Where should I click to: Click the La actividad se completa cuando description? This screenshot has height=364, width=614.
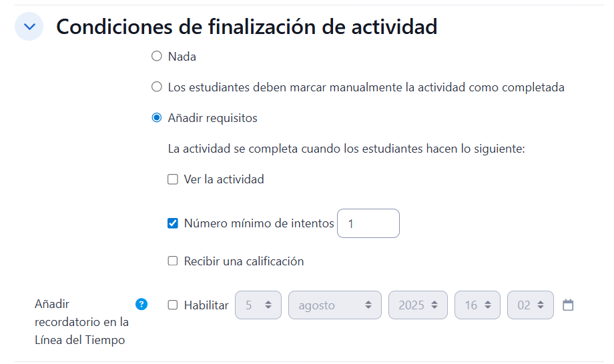coord(346,149)
